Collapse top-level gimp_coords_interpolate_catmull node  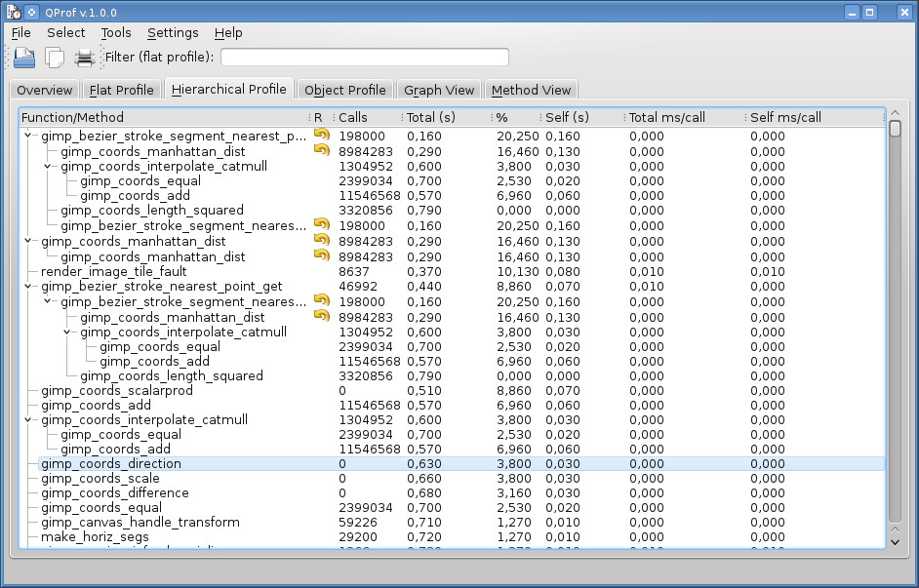pos(27,420)
